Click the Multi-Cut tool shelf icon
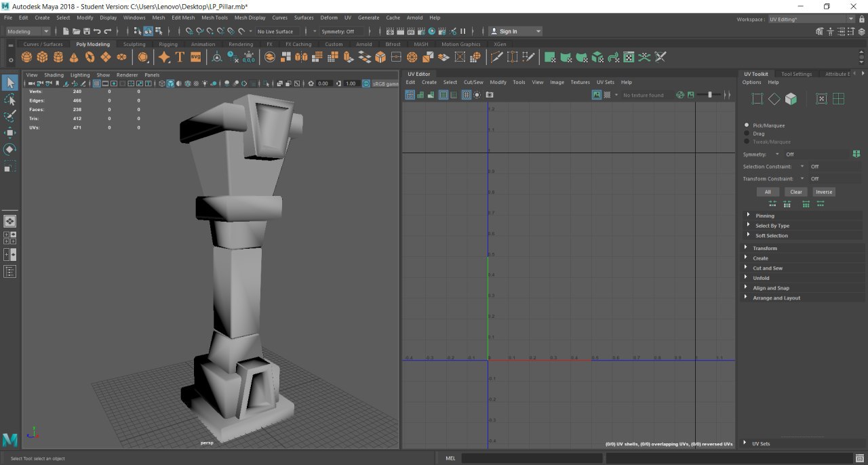 coord(497,57)
